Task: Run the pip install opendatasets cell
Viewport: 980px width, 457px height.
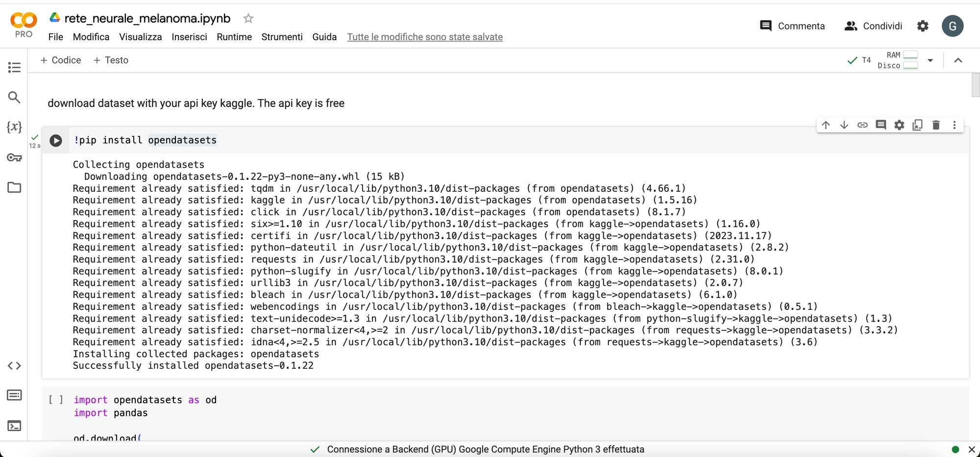Action: click(56, 141)
